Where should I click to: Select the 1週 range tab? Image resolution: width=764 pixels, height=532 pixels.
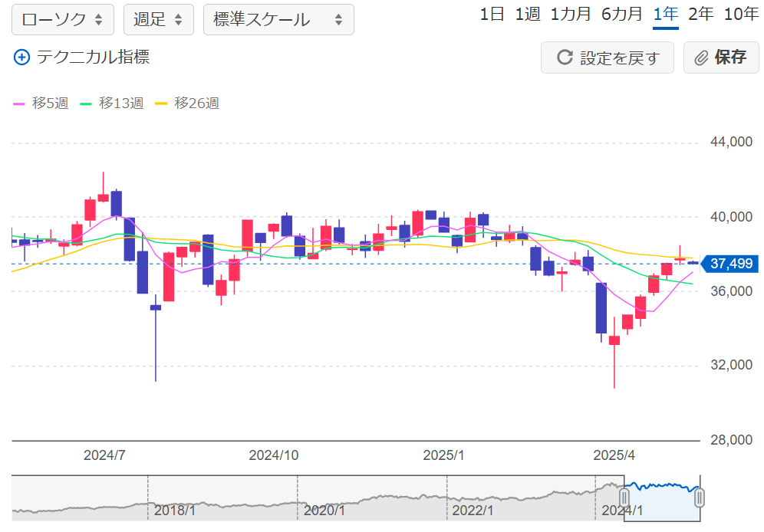[x=528, y=15]
